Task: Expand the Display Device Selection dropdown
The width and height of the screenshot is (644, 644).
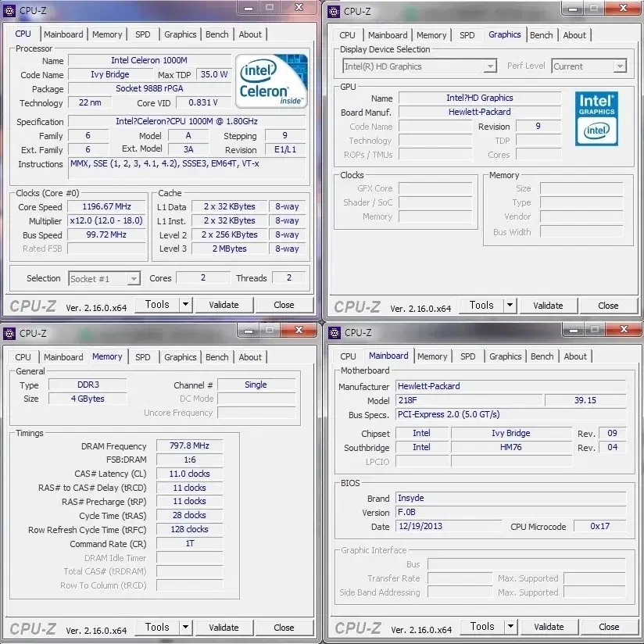Action: (x=490, y=66)
